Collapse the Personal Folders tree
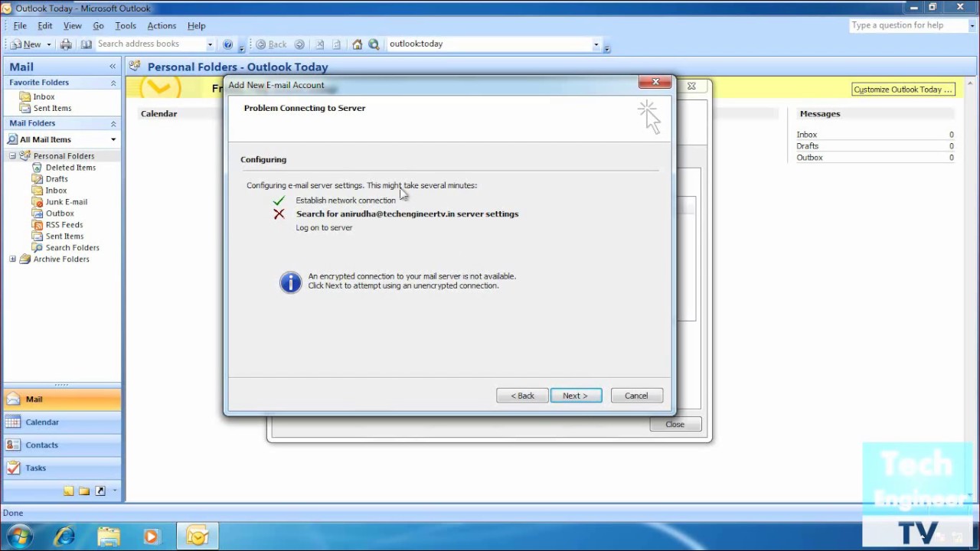Viewport: 980px width, 551px height. pyautogui.click(x=12, y=156)
